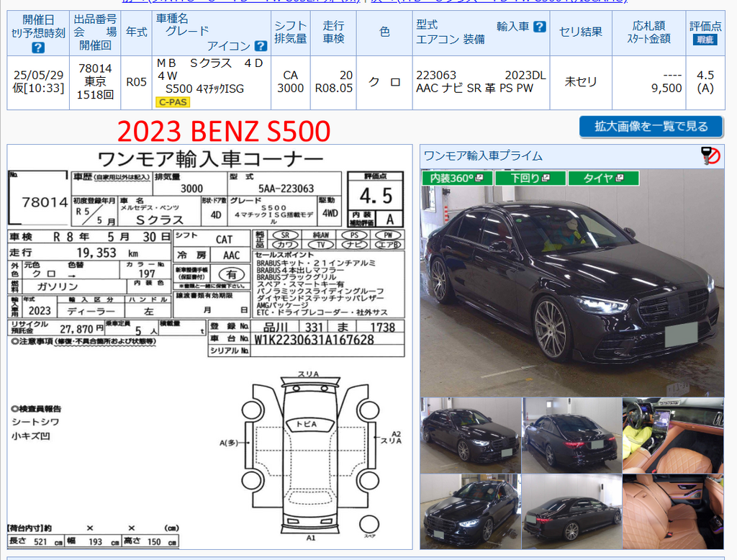The height and width of the screenshot is (560, 737).
Task: Click help icon next to アイコン header
Action: tap(261, 45)
